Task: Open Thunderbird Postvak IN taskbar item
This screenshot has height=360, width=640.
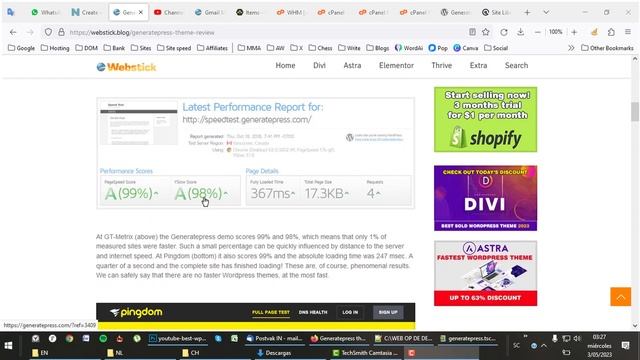Action: click(274, 338)
